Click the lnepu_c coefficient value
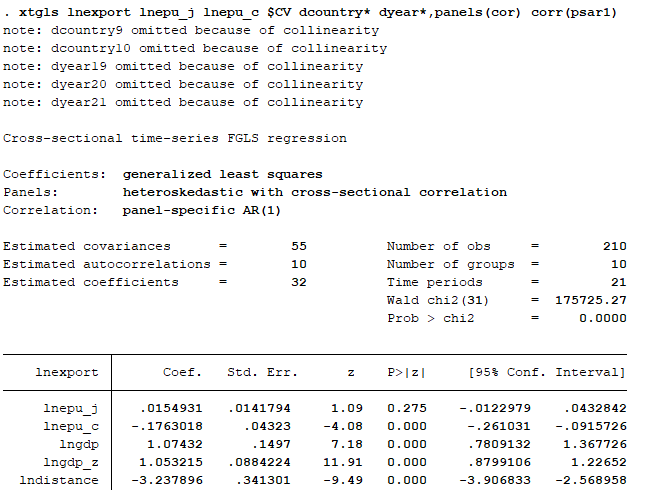 pyautogui.click(x=169, y=426)
